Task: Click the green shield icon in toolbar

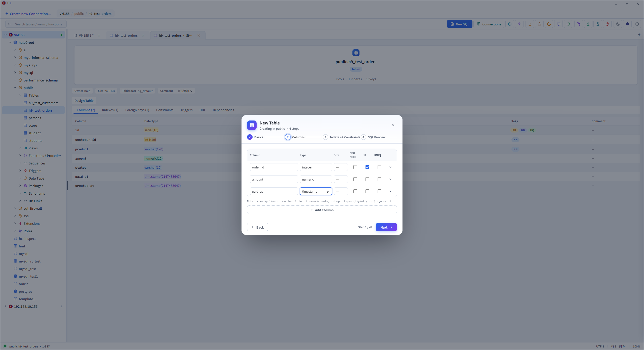Action: click(568, 24)
